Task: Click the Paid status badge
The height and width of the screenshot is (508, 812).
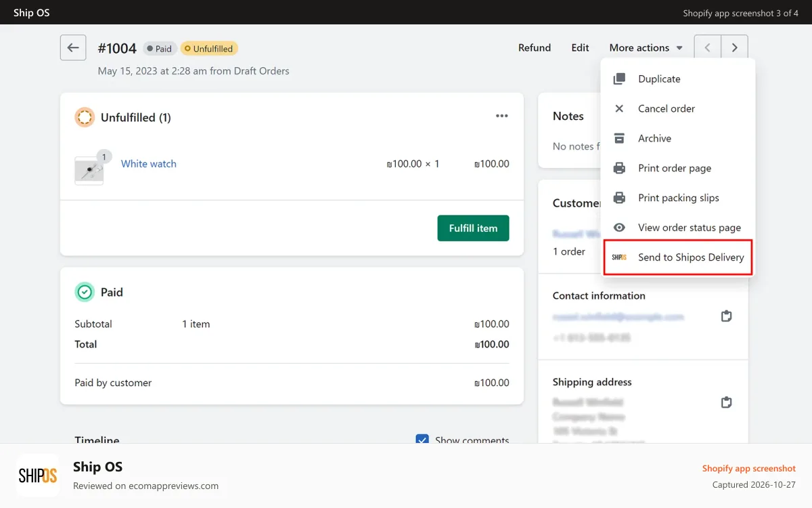Action: (x=160, y=49)
